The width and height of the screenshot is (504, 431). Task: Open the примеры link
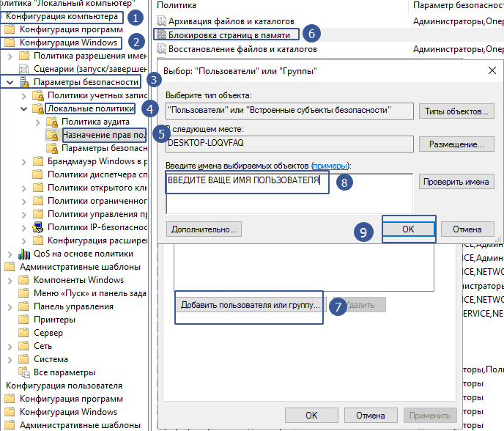pyautogui.click(x=330, y=166)
